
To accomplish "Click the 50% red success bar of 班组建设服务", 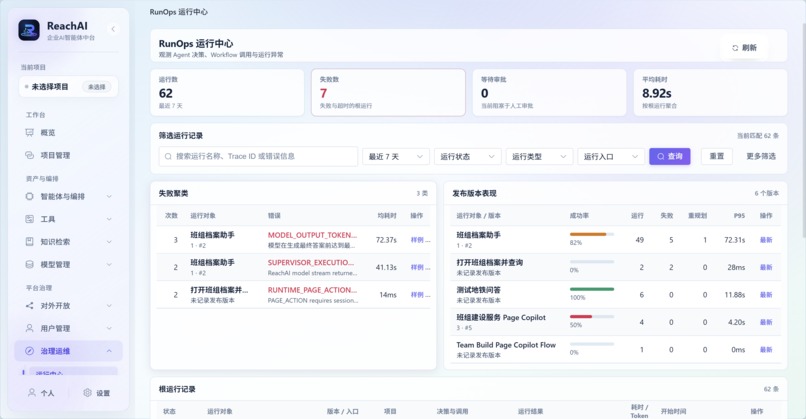I will [x=592, y=317].
